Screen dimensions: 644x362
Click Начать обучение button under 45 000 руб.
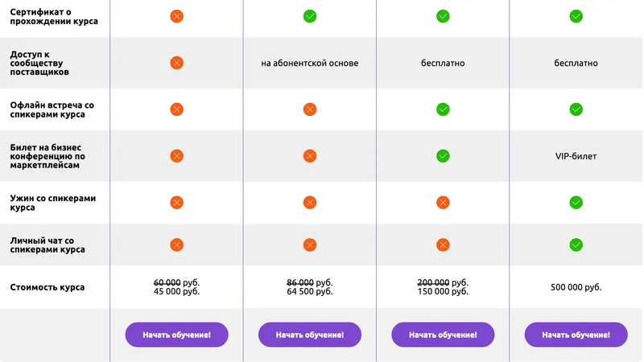pos(176,335)
